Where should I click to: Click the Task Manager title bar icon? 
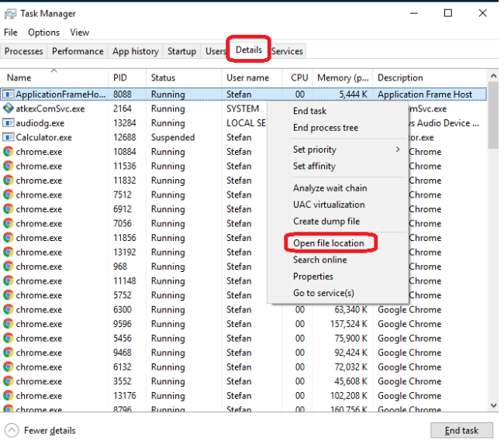[9, 13]
